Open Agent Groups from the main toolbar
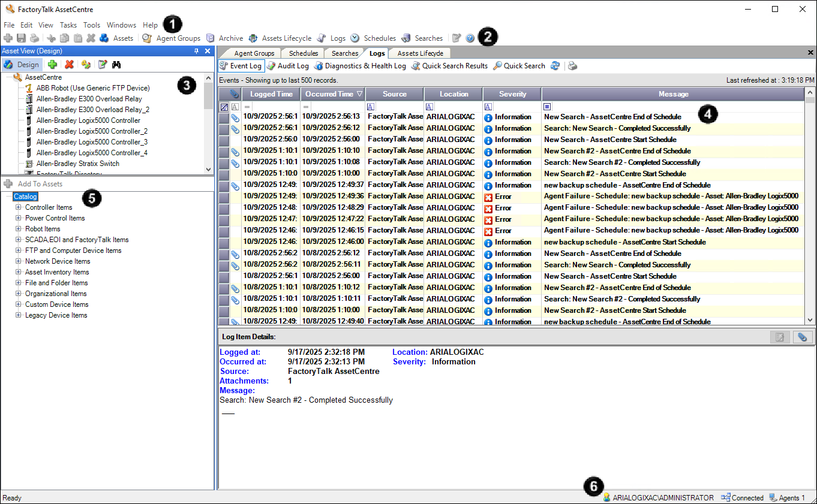Viewport: 817px width, 504px height. click(x=172, y=38)
